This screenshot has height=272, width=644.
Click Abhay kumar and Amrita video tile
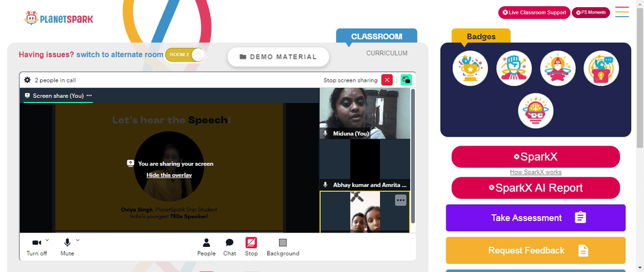[x=365, y=164]
